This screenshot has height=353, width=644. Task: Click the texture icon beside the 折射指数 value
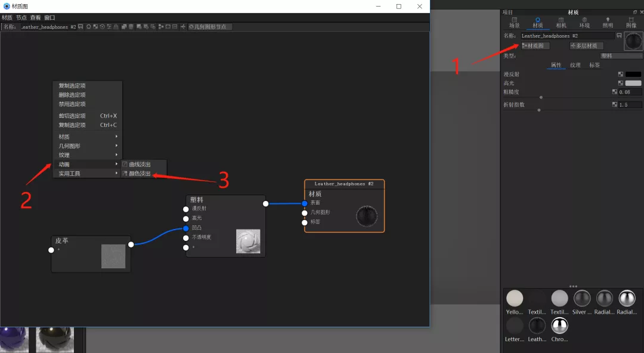pos(614,104)
